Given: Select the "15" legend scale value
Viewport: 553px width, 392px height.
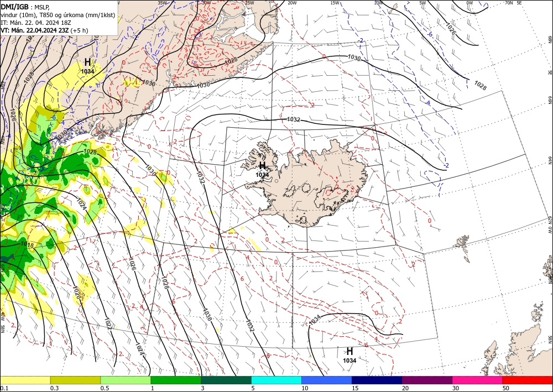Looking at the screenshot, I should point(355,388).
